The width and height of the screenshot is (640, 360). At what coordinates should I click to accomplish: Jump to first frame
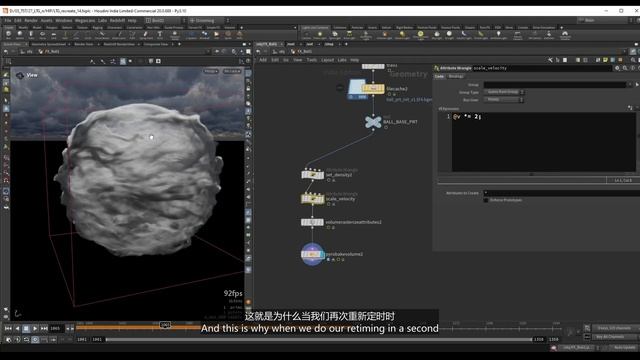click(x=8, y=328)
